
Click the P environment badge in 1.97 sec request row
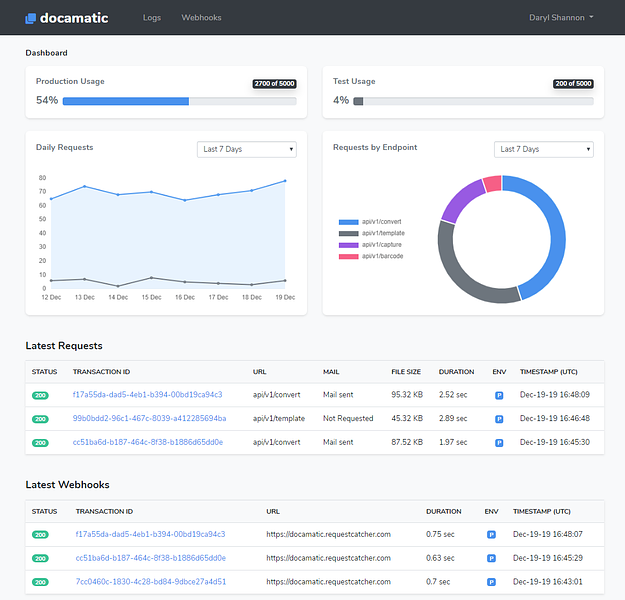click(499, 442)
